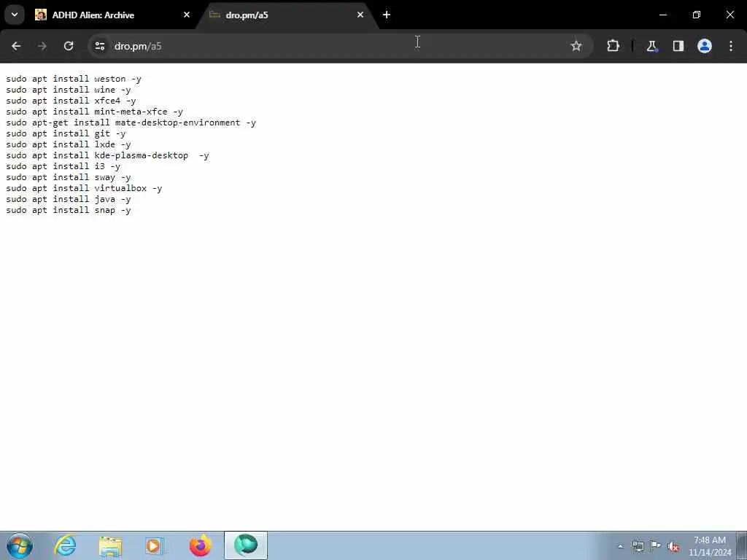Close the ADHD Alien: Archive tab

point(187,15)
